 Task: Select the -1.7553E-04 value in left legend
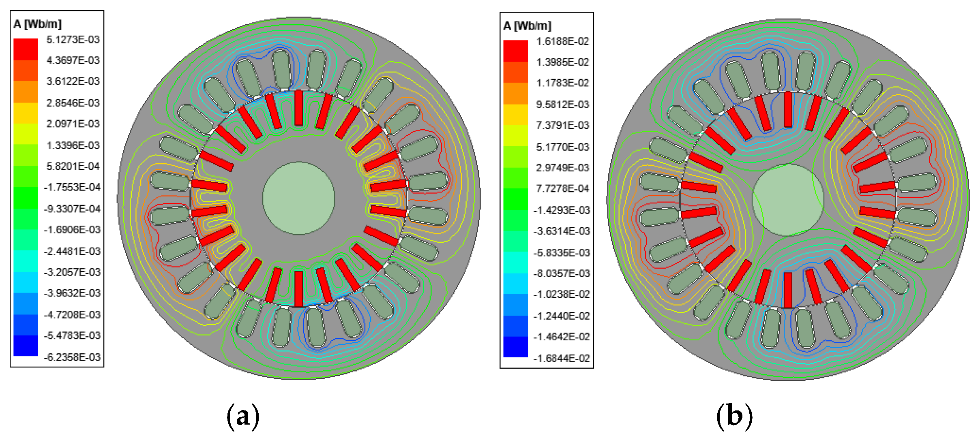click(x=72, y=187)
